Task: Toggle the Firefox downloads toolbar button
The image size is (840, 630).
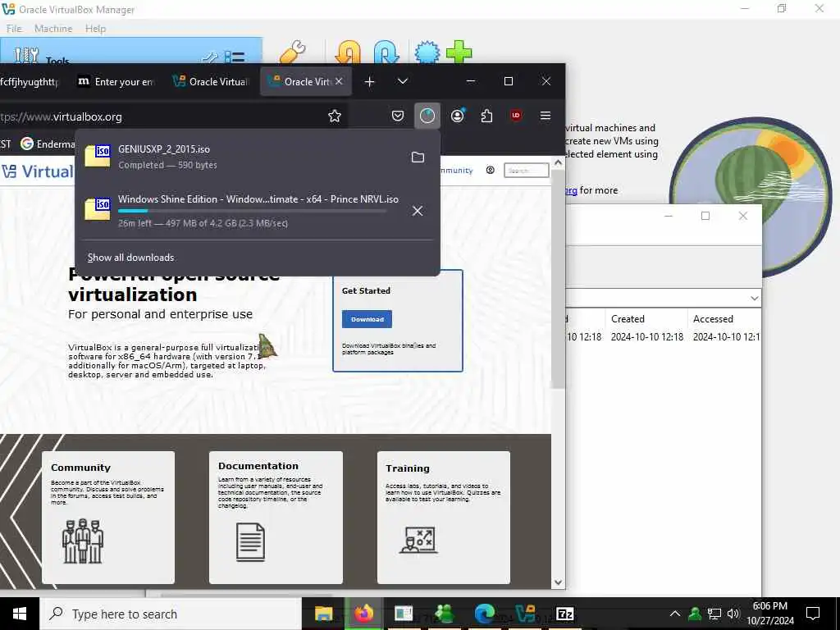Action: pyautogui.click(x=427, y=116)
